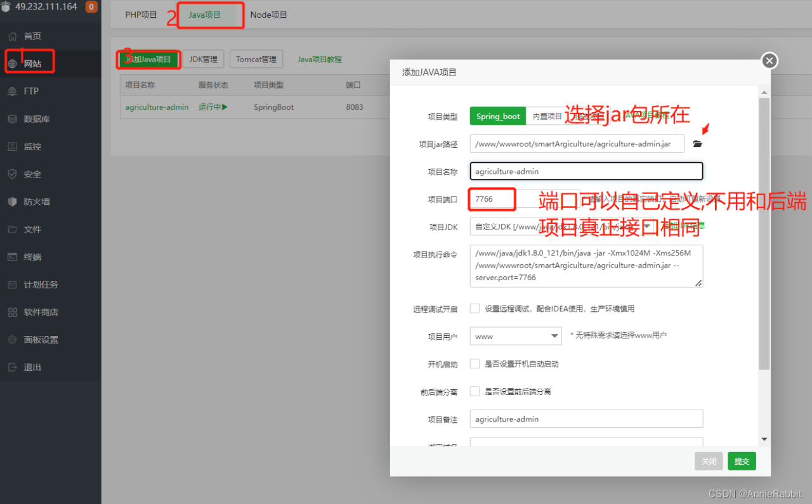Switch to the PHP项目 tab
812x504 pixels.
[x=141, y=14]
